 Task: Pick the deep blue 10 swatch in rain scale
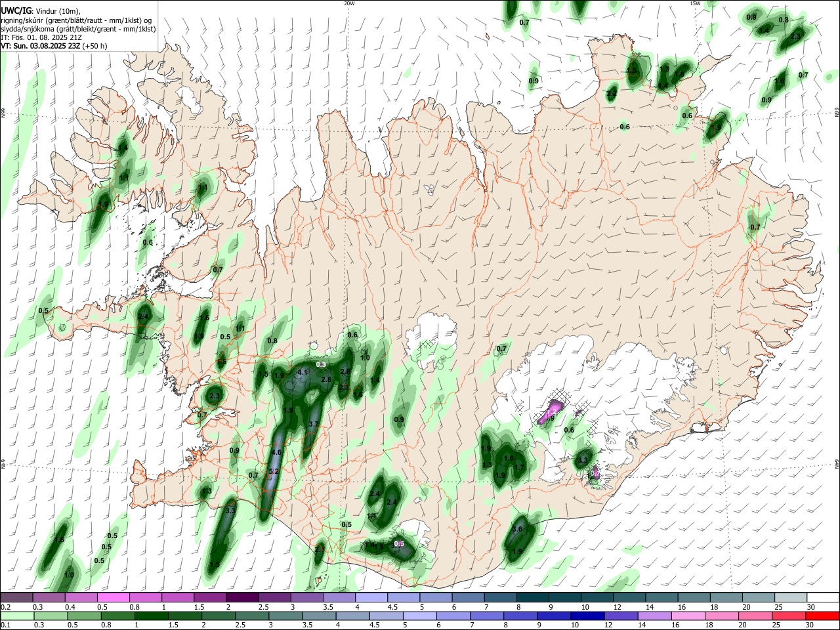(587, 616)
